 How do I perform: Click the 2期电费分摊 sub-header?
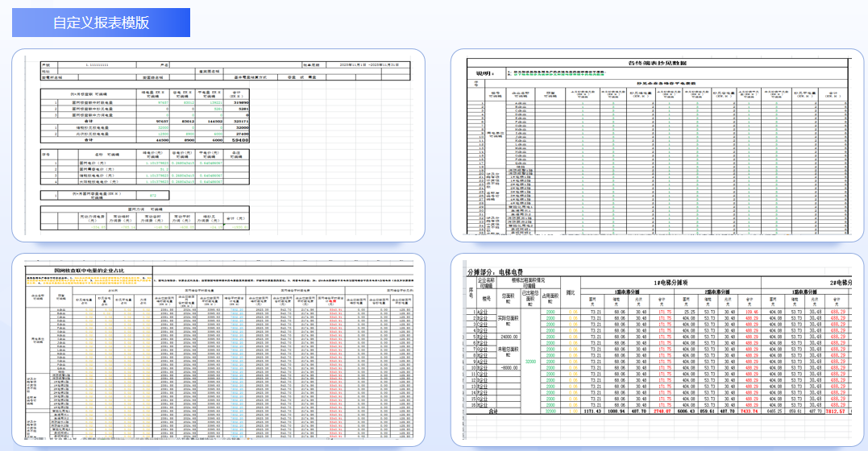click(713, 292)
